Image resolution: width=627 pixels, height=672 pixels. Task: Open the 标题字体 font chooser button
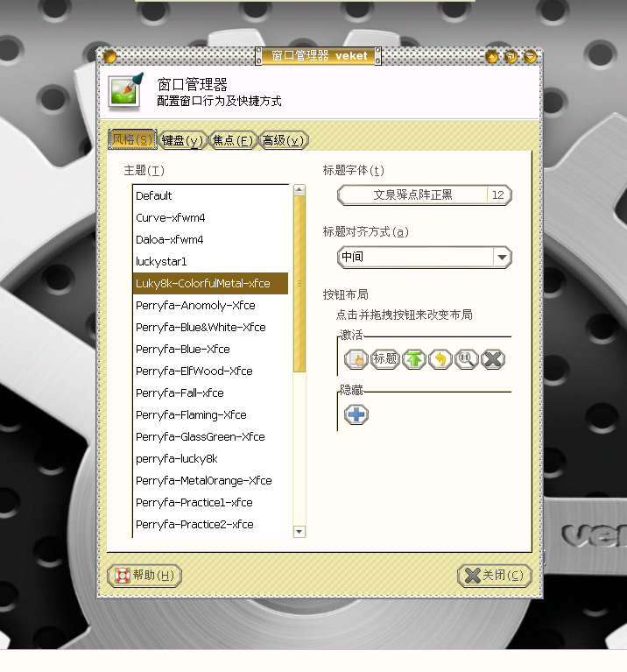[425, 195]
